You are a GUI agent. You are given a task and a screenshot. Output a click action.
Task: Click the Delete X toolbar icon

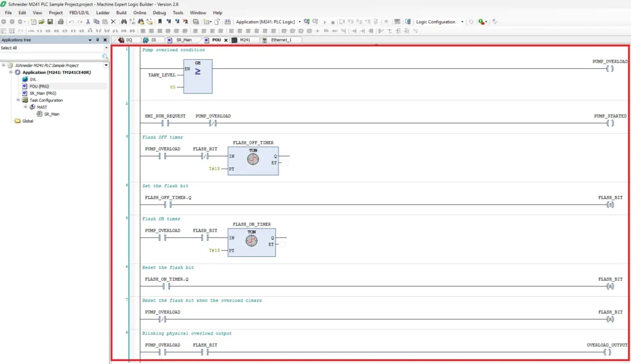pos(113,22)
